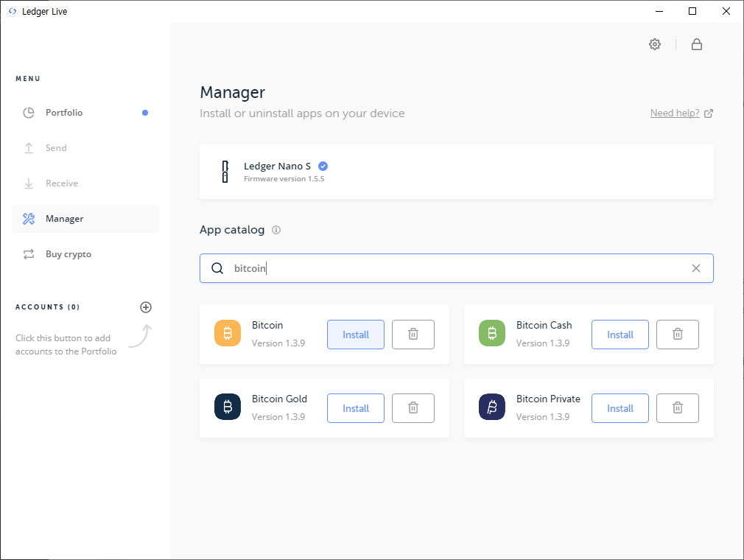
Task: Install the Bitcoin Gold app
Action: (356, 408)
